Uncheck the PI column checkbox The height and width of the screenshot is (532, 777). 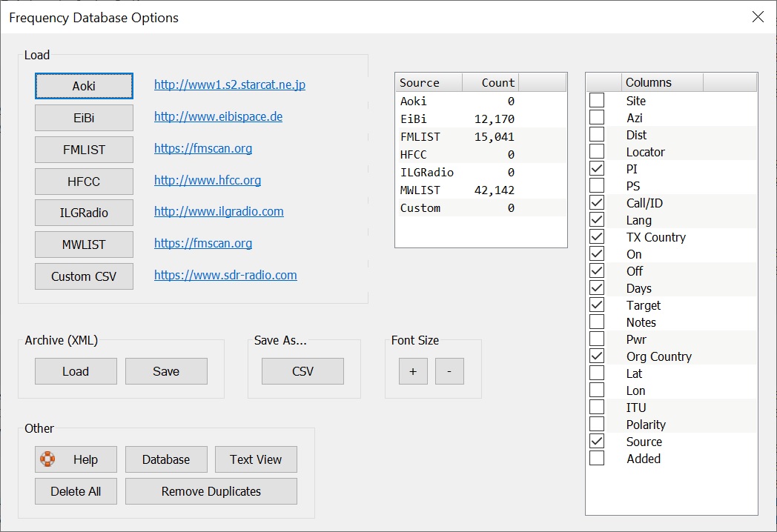(x=597, y=169)
